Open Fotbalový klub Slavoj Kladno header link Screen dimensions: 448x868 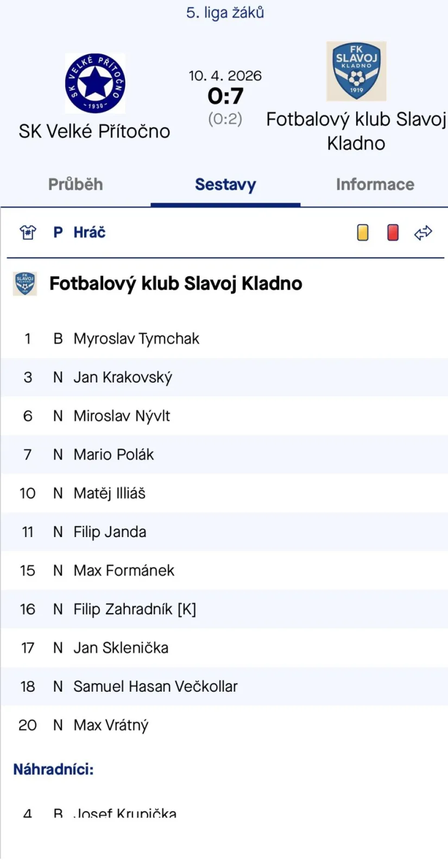pos(356,131)
